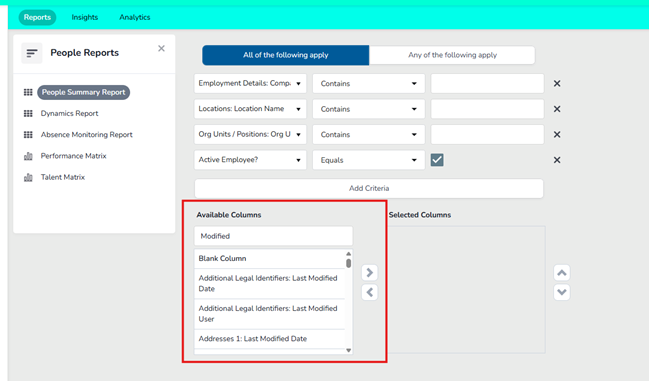
Task: Move selected column right with arrow button
Action: point(370,273)
